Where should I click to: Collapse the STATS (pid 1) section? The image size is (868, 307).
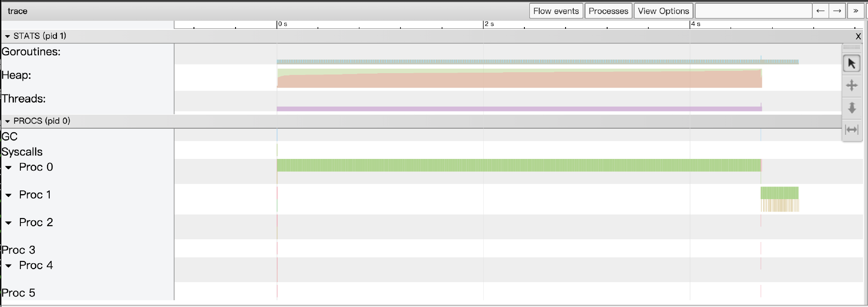click(7, 36)
